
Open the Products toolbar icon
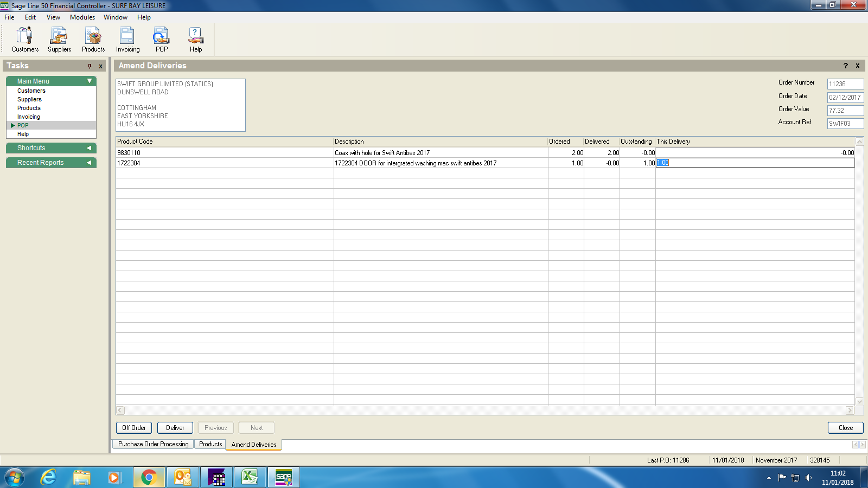(x=93, y=40)
